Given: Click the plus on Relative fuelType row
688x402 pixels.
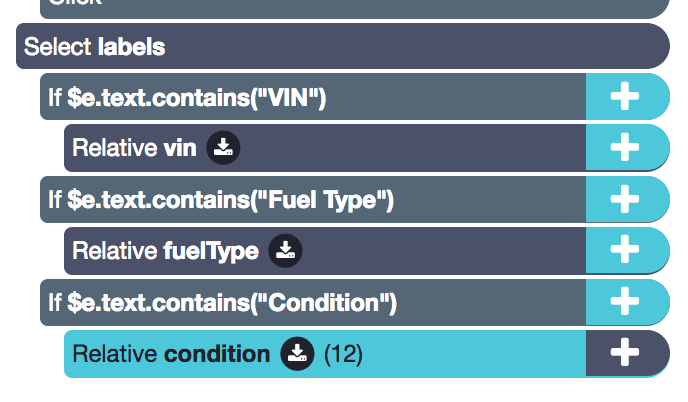Looking at the screenshot, I should coord(627,250).
